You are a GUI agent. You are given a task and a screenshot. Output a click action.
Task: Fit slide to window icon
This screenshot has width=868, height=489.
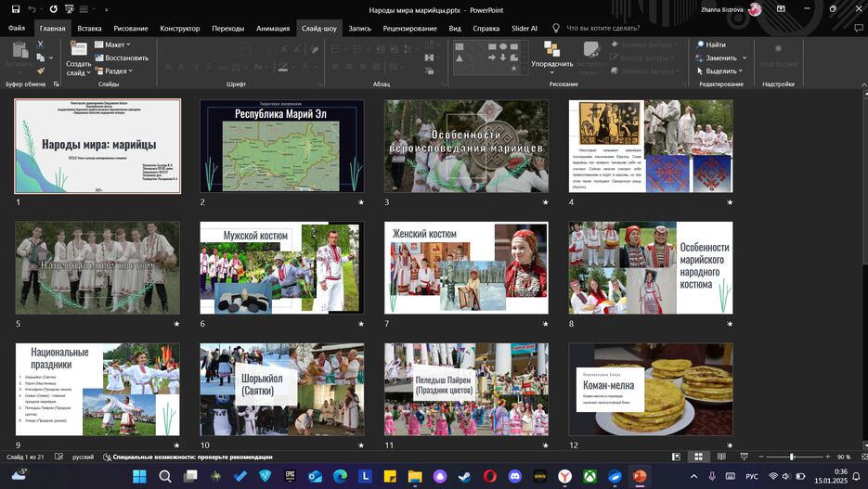pos(863,457)
